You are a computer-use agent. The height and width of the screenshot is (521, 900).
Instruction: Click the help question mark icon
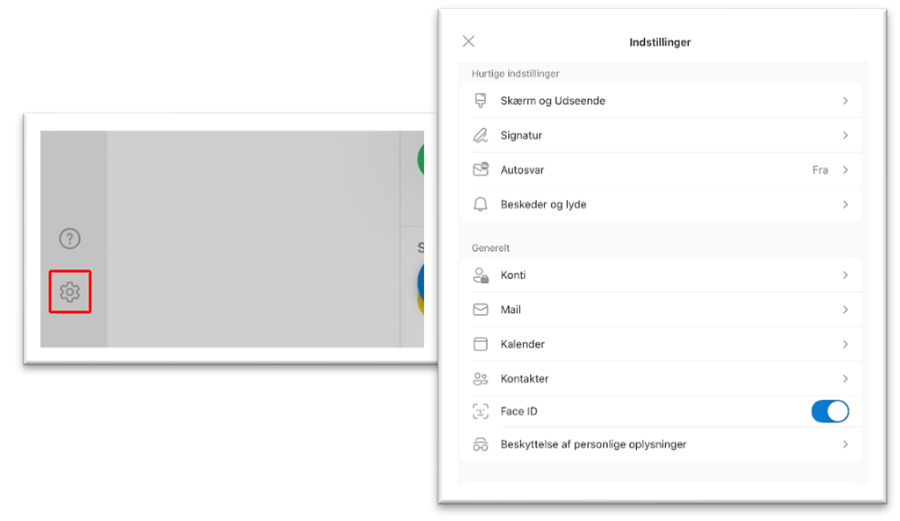point(69,239)
